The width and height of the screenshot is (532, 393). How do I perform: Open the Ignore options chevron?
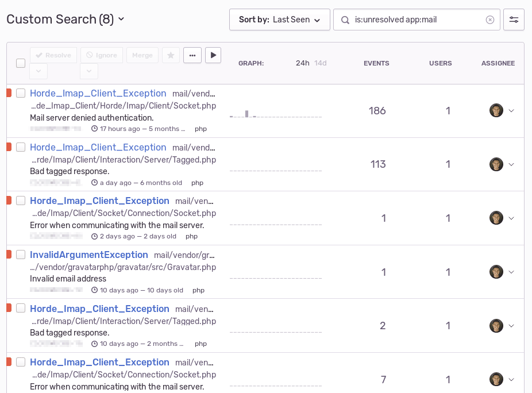pos(89,71)
